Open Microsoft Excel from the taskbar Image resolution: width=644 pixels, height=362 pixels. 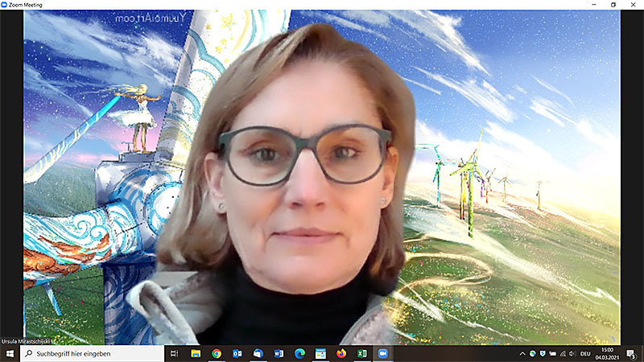[x=361, y=353]
